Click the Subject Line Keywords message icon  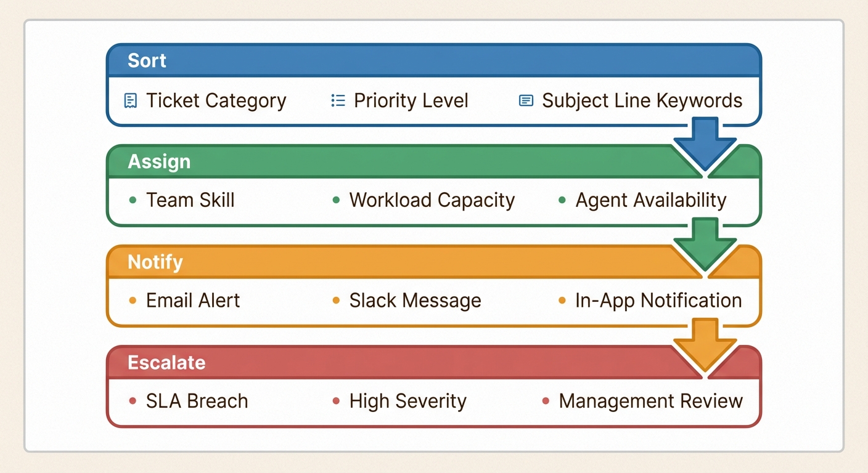point(526,101)
